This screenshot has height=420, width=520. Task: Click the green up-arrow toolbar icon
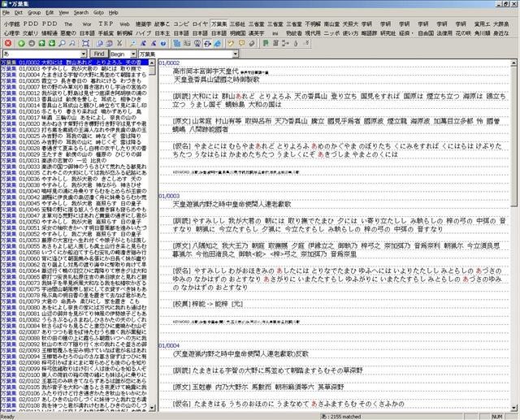[x=41, y=43]
